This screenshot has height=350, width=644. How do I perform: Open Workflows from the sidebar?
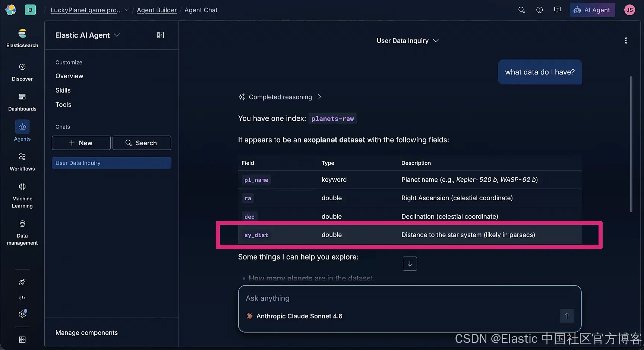(22, 162)
